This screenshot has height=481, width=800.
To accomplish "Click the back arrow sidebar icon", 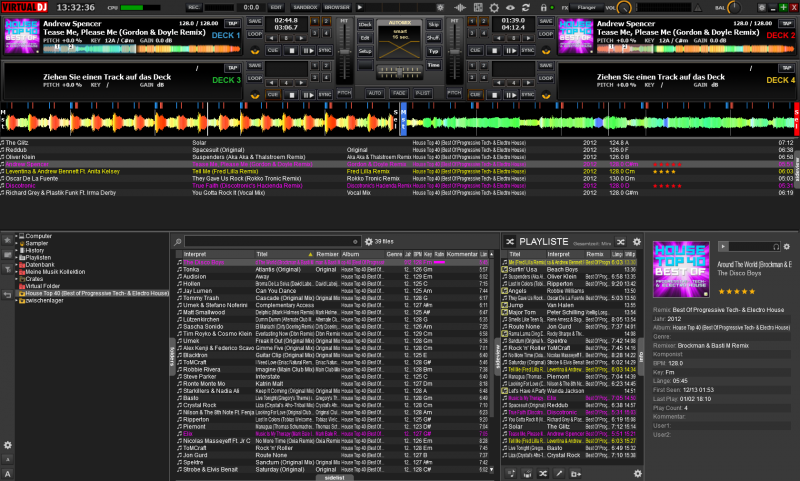I will pyautogui.click(x=8, y=294).
